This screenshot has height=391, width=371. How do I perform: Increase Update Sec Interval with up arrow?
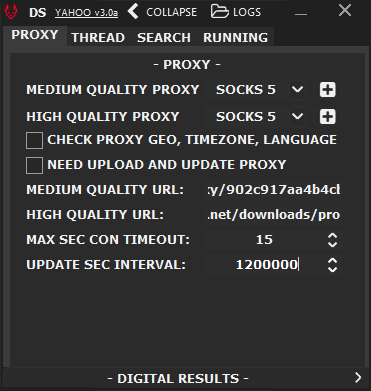click(x=333, y=261)
